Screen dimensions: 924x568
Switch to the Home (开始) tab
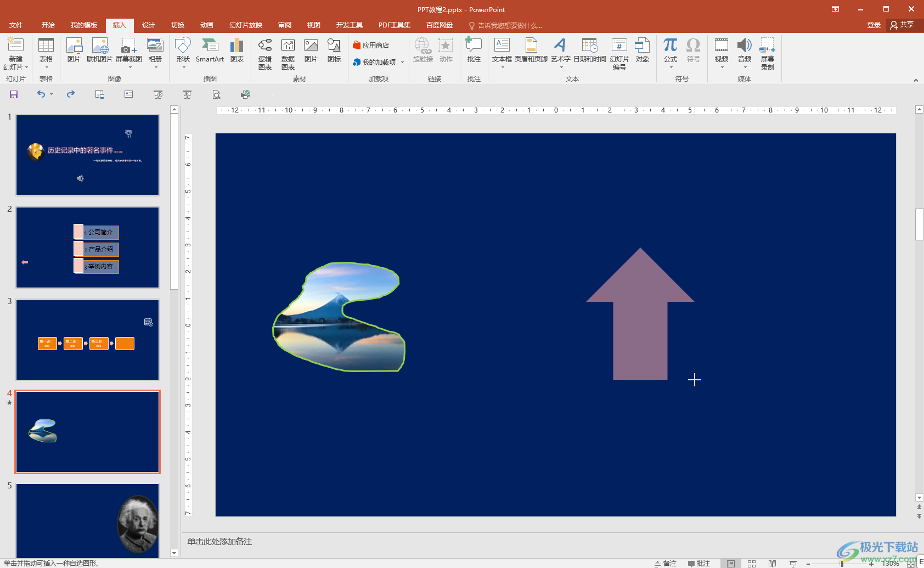click(x=48, y=25)
